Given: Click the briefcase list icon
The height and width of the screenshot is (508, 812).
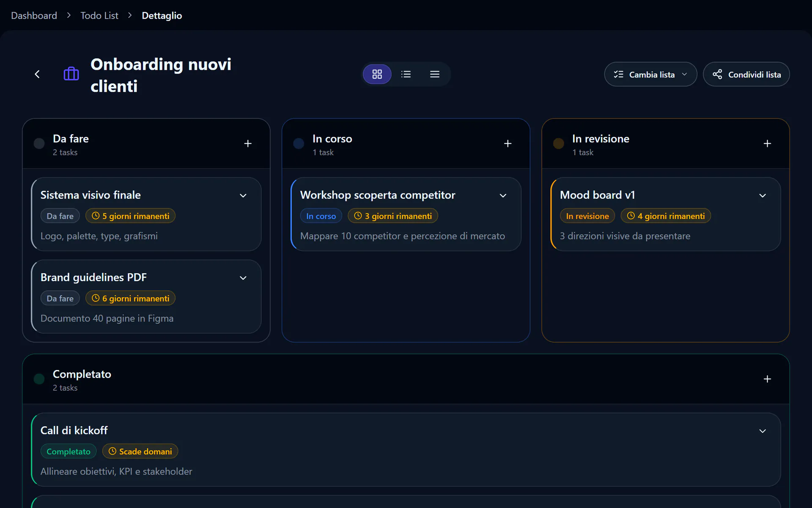Looking at the screenshot, I should pyautogui.click(x=71, y=74).
